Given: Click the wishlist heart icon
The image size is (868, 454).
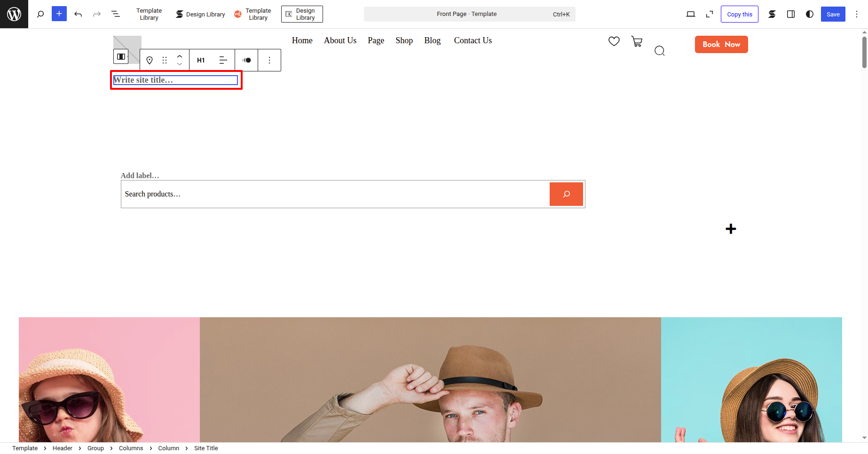Looking at the screenshot, I should click(614, 41).
